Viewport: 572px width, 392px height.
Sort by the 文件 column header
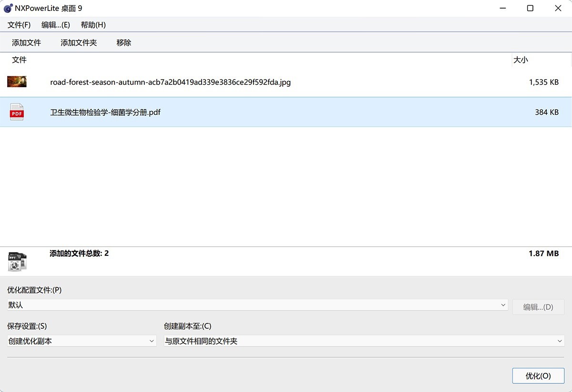click(19, 60)
